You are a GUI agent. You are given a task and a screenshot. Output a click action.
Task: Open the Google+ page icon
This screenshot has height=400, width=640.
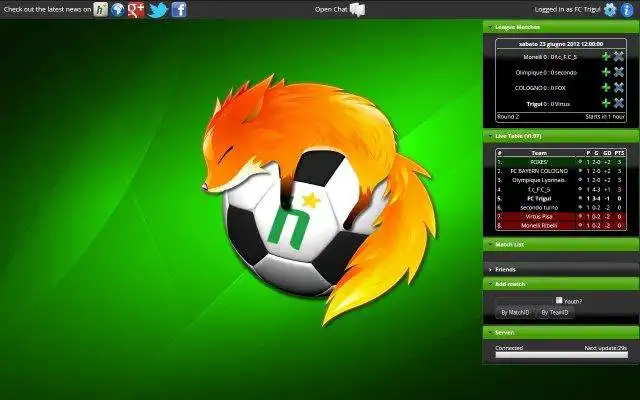point(136,9)
